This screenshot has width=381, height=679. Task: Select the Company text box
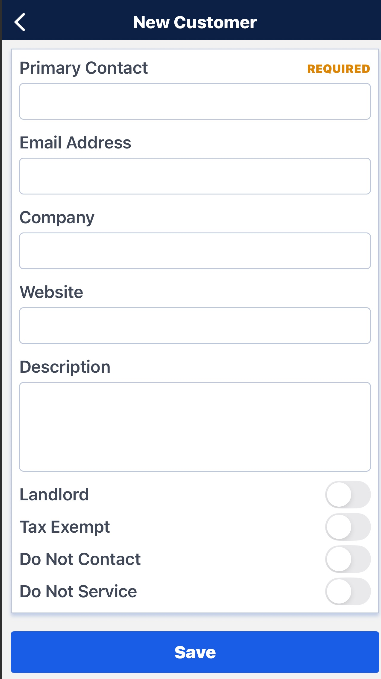pos(195,251)
